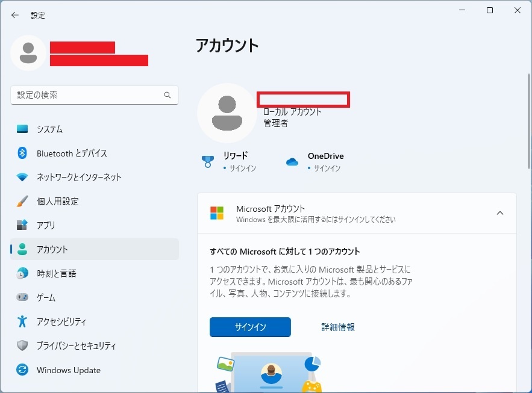
Task: Click the back arrow icon
Action: 14,15
